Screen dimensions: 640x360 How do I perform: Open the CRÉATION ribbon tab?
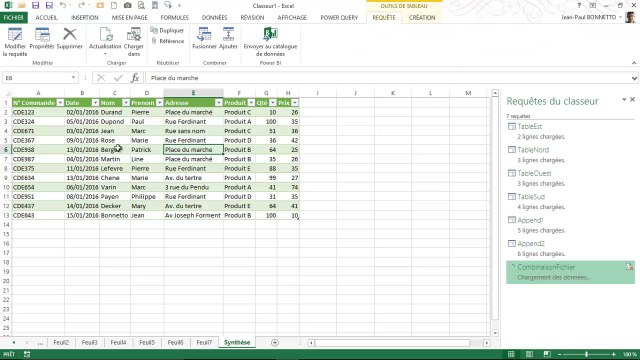pyautogui.click(x=422, y=18)
